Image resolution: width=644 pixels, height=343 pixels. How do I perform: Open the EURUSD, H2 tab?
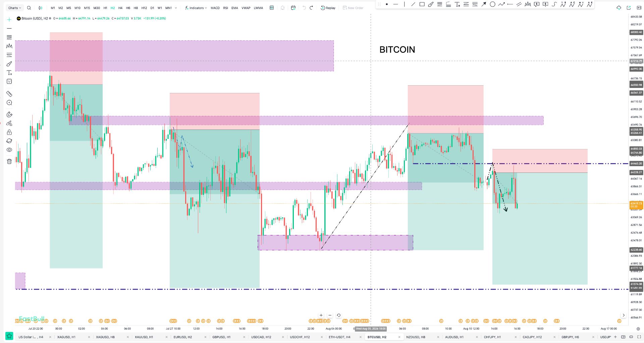(x=183, y=337)
